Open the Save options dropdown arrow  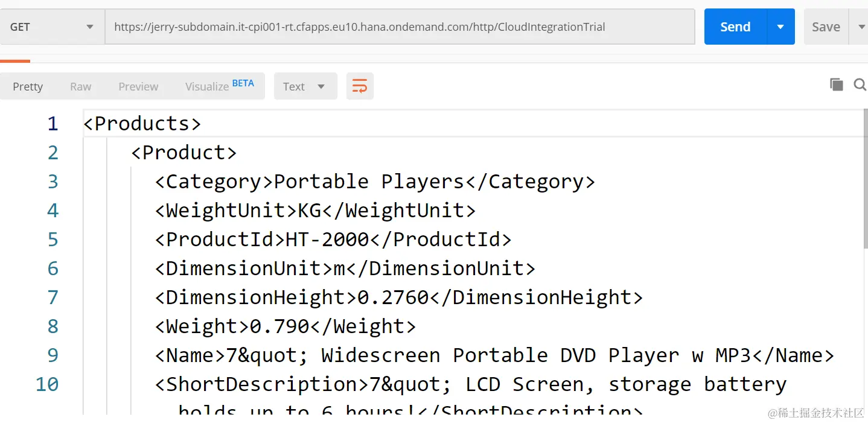tap(862, 27)
